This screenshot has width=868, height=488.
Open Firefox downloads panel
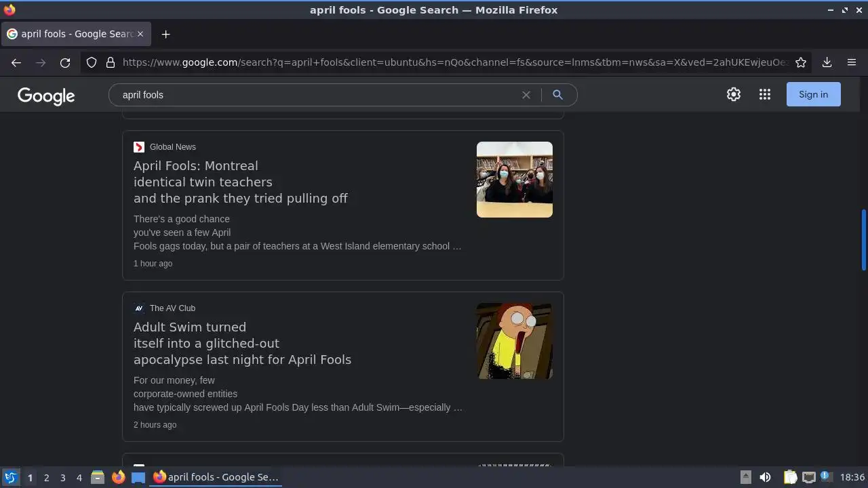click(x=827, y=62)
